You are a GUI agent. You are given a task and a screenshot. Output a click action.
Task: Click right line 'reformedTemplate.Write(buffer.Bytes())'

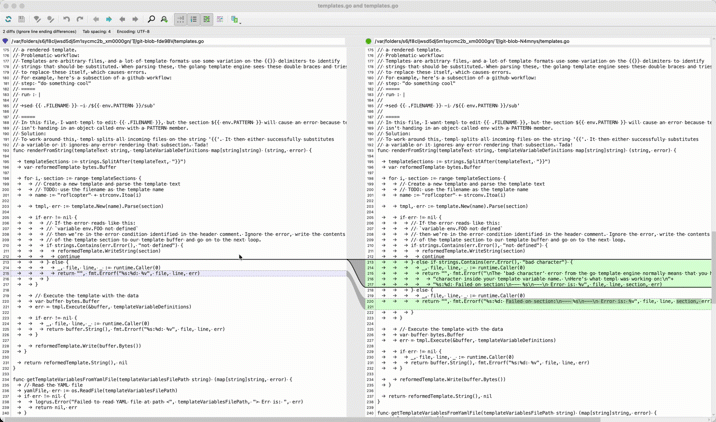click(453, 379)
